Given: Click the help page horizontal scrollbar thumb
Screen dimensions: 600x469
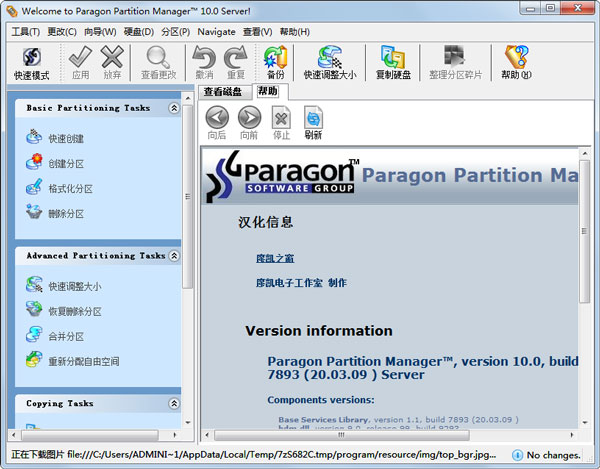Looking at the screenshot, I should tap(342, 435).
